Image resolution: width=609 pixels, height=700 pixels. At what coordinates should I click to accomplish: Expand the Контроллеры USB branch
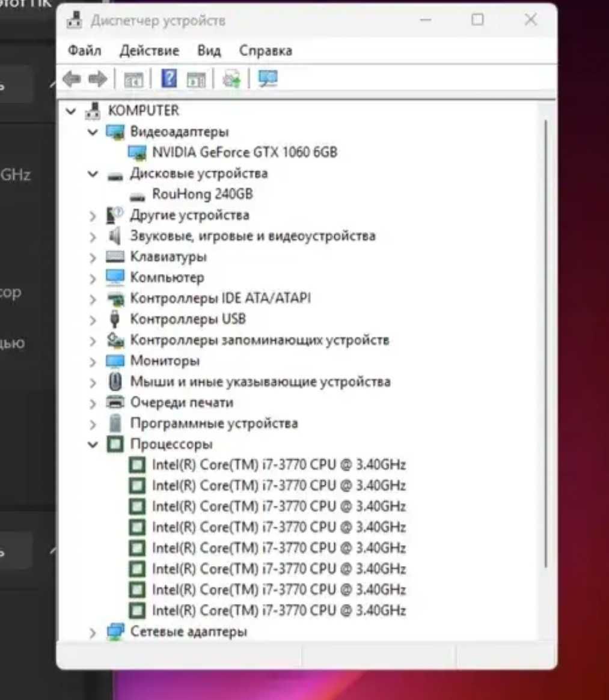click(93, 320)
